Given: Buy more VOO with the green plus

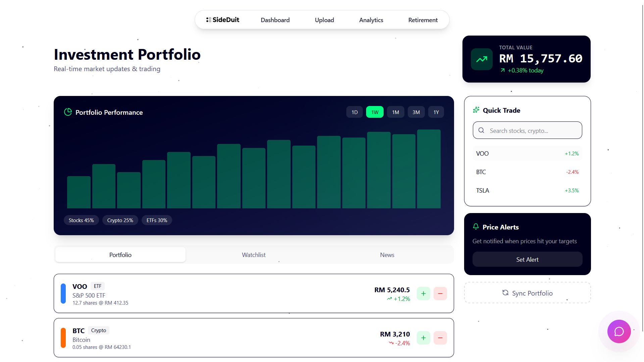Looking at the screenshot, I should pyautogui.click(x=424, y=294).
